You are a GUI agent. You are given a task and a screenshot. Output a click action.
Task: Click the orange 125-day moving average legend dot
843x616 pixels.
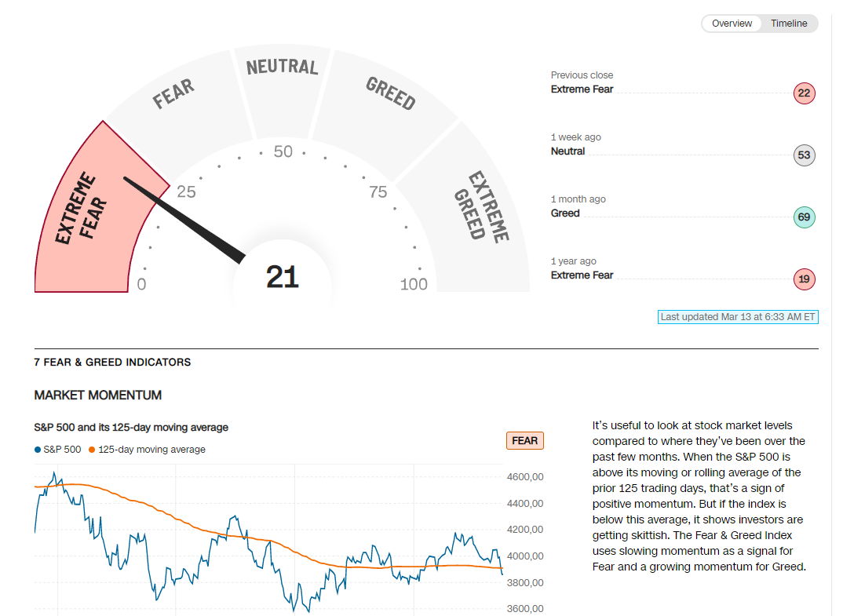92,450
